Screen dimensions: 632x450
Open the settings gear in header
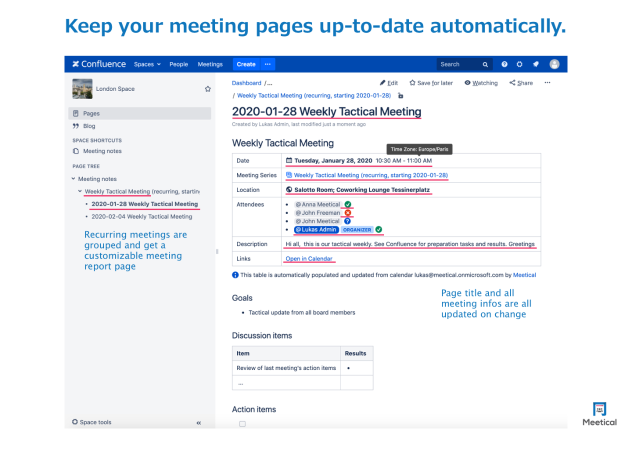click(520, 64)
